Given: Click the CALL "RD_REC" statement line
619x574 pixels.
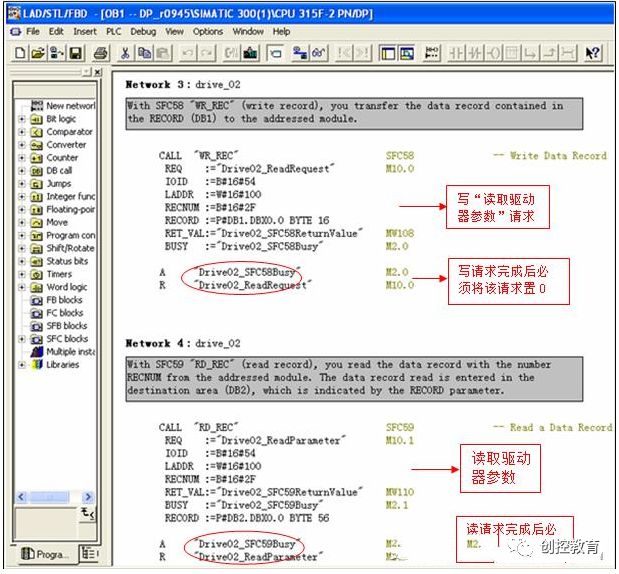Looking at the screenshot, I should pos(199,428).
